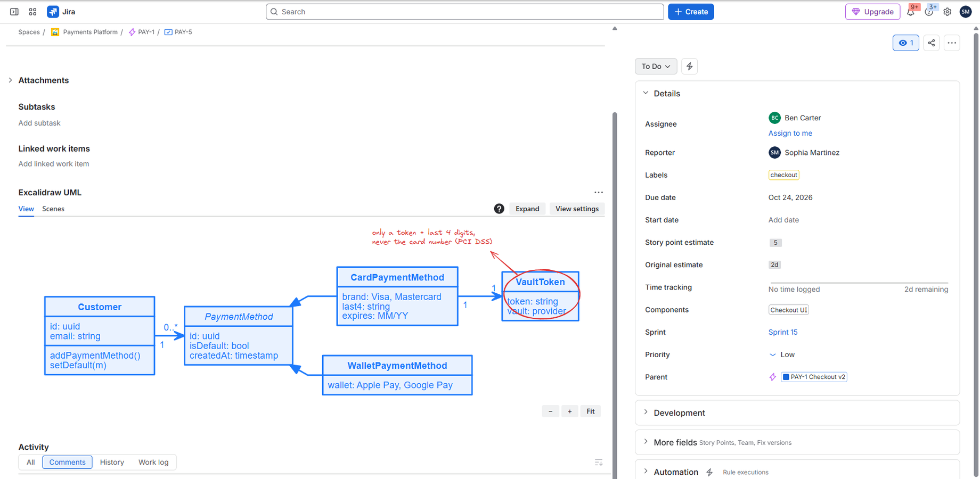This screenshot has width=980, height=479.
Task: Select the Excalidraw View tab
Action: click(x=26, y=209)
